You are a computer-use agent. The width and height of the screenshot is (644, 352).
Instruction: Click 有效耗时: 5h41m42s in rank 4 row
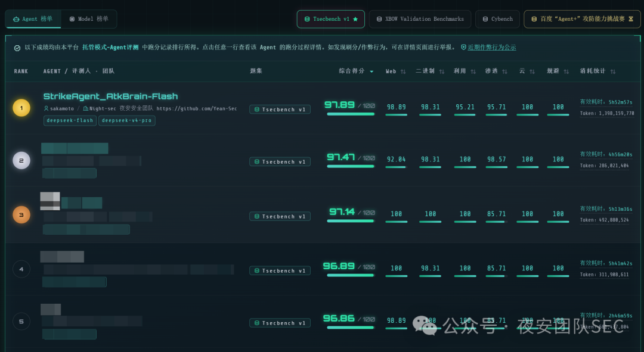pyautogui.click(x=606, y=263)
